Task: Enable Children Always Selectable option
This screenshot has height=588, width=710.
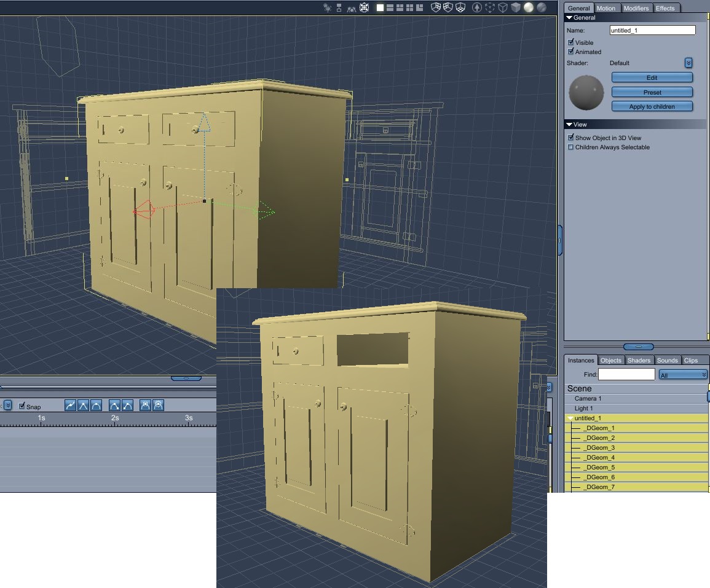Action: [x=571, y=147]
